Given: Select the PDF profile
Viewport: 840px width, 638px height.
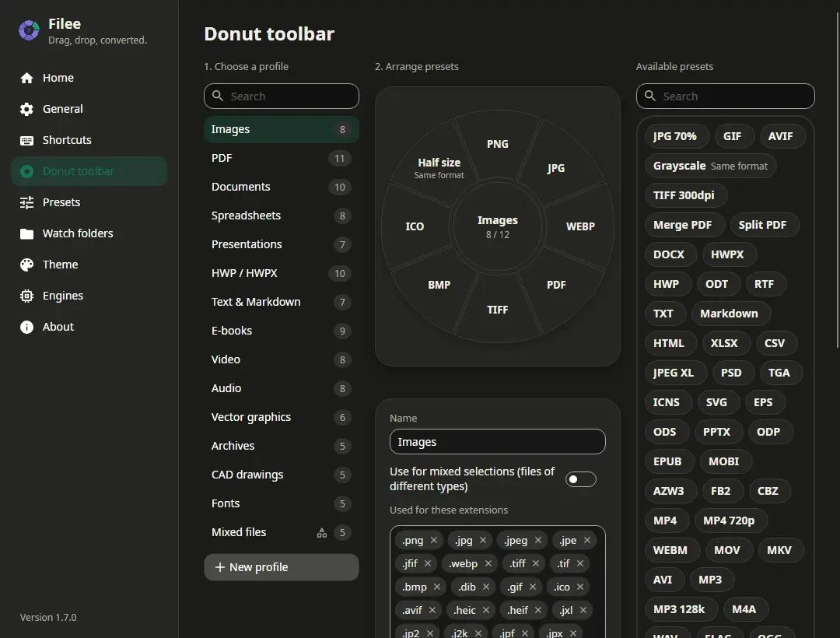Looking at the screenshot, I should point(282,159).
